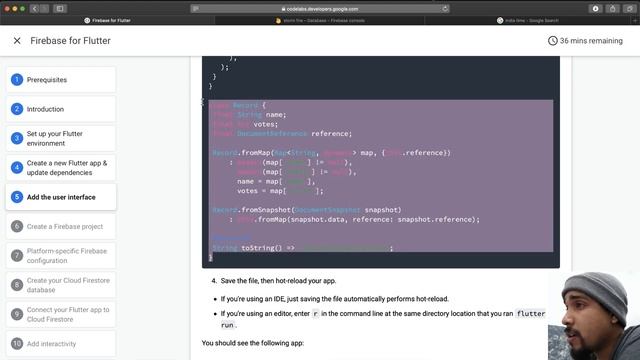640x360 pixels.
Task: Click the grey number 6 circle badge
Action: pyautogui.click(x=17, y=227)
